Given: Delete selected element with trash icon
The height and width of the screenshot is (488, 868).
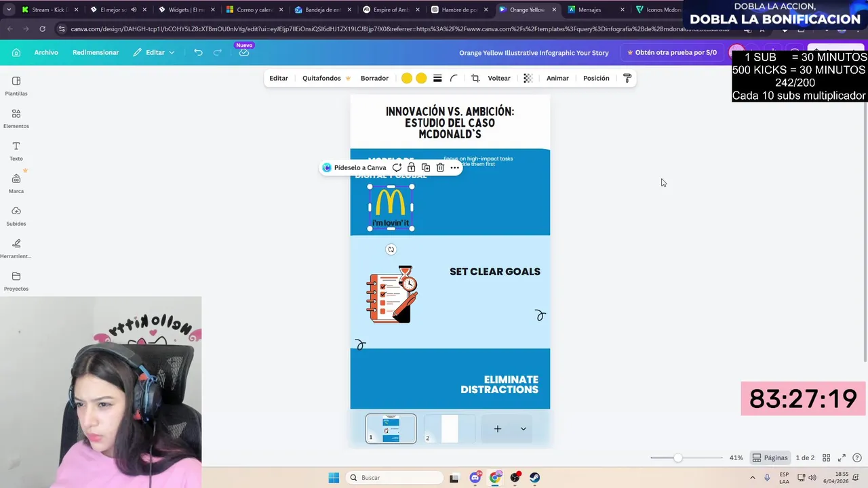Looking at the screenshot, I should 440,167.
